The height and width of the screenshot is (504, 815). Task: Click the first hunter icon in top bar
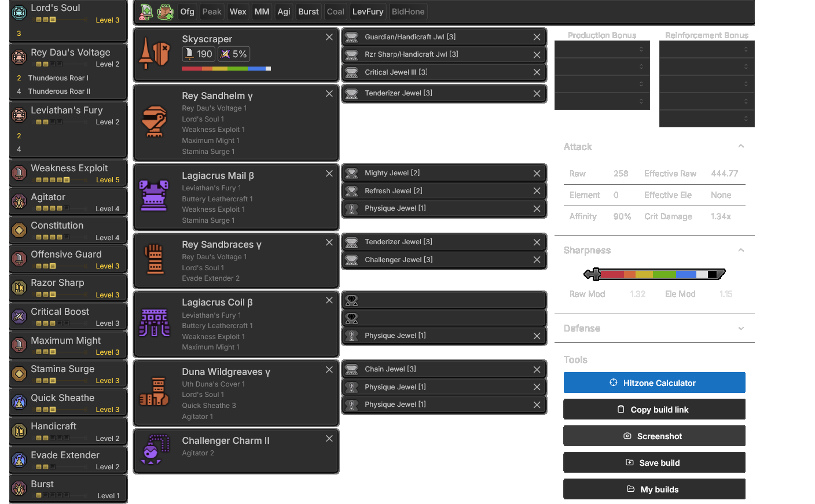point(146,12)
